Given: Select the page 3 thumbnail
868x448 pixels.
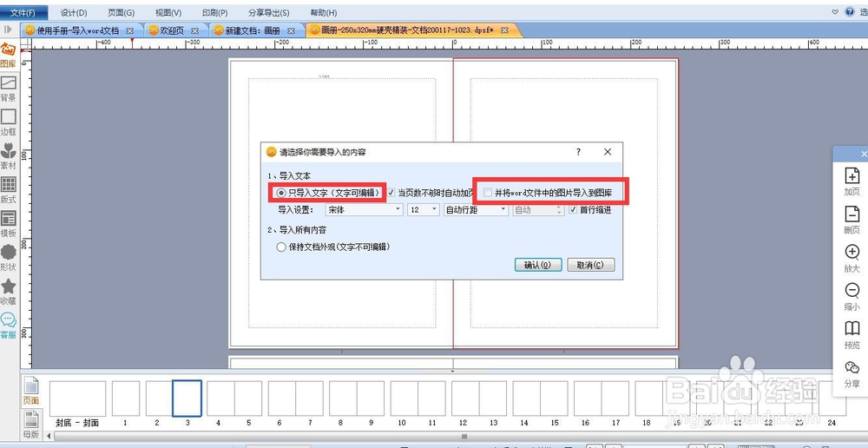Looking at the screenshot, I should [187, 399].
